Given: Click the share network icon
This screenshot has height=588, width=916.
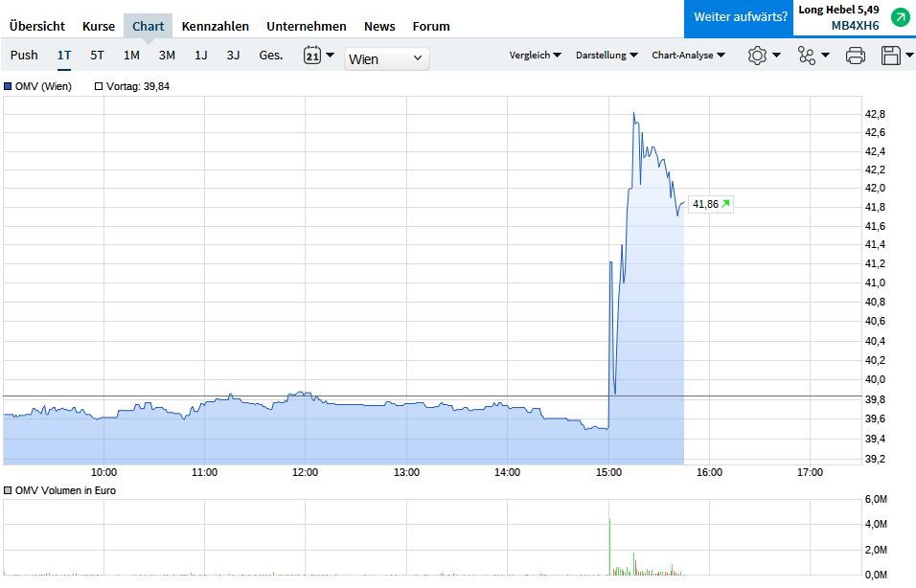Looking at the screenshot, I should tap(806, 56).
